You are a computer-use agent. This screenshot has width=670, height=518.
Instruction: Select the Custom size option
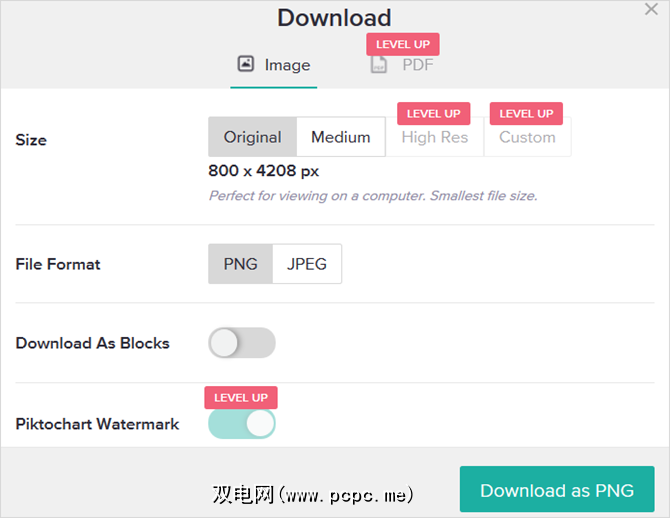(x=527, y=137)
